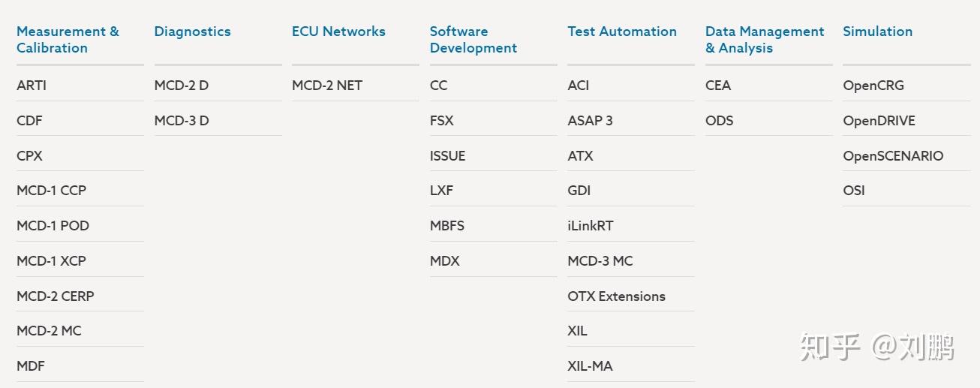The width and height of the screenshot is (980, 388).
Task: Open the MCD-2 D diagnostics link
Action: coord(182,86)
